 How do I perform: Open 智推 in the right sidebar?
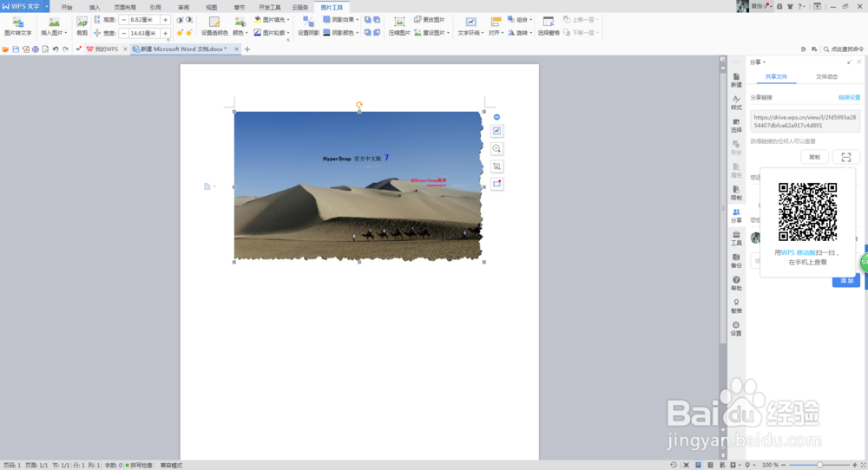[736, 306]
